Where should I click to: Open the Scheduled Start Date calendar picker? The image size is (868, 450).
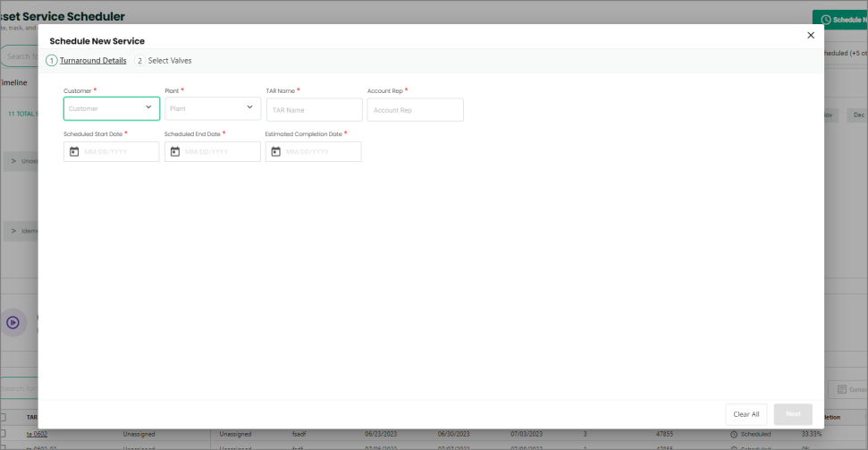[x=74, y=152]
